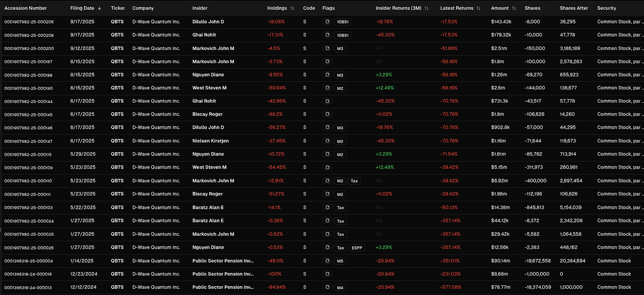Click Tax flag in filing 0001907982-25-000103 row
This screenshot has height=295, width=644.
[x=340, y=207]
